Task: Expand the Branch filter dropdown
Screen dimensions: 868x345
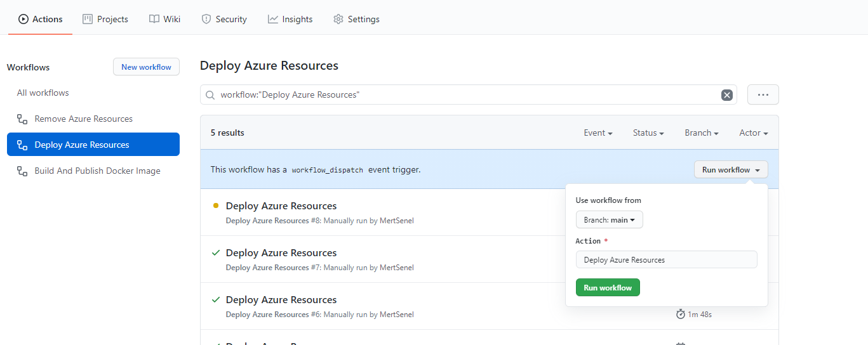Action: 702,133
